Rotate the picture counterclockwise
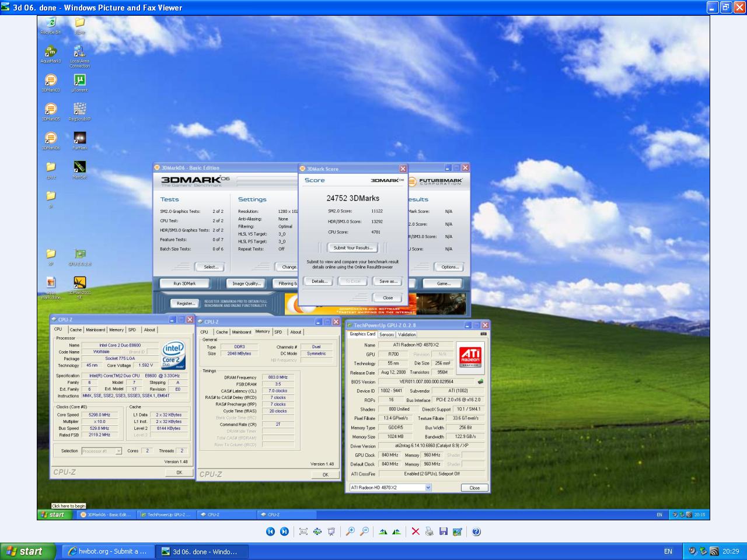The image size is (747, 560). pyautogui.click(x=397, y=531)
